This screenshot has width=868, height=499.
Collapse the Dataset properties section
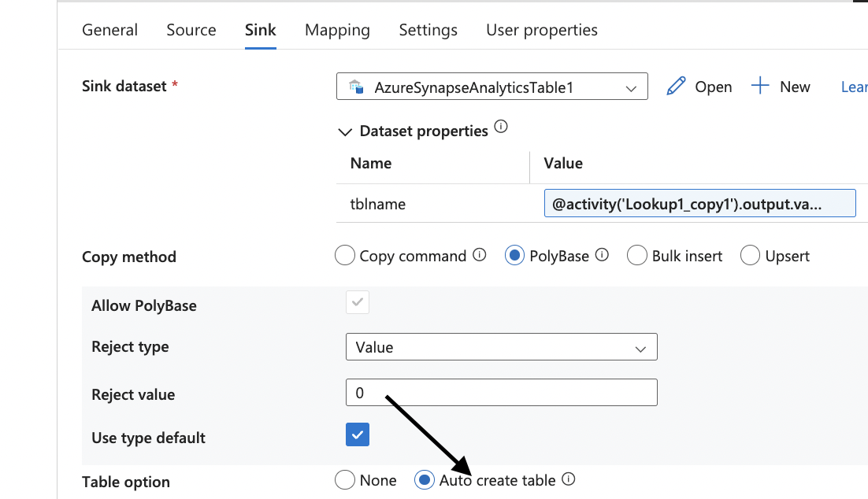pyautogui.click(x=345, y=132)
